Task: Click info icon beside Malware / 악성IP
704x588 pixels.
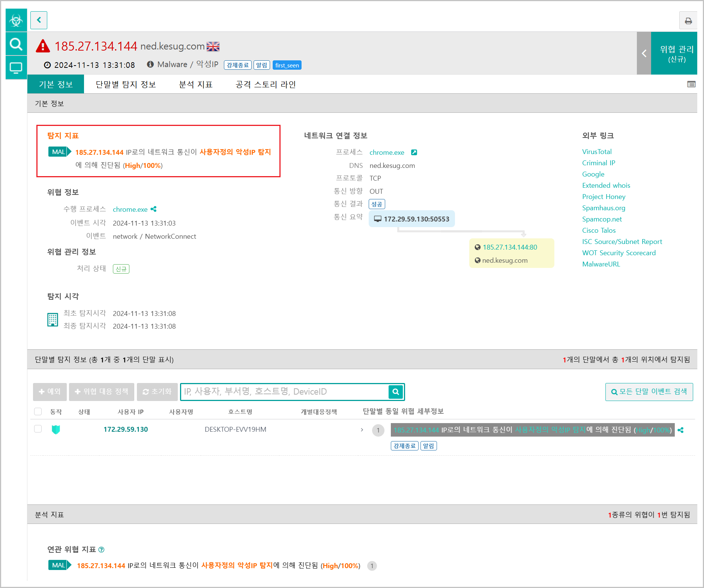Action: (150, 64)
